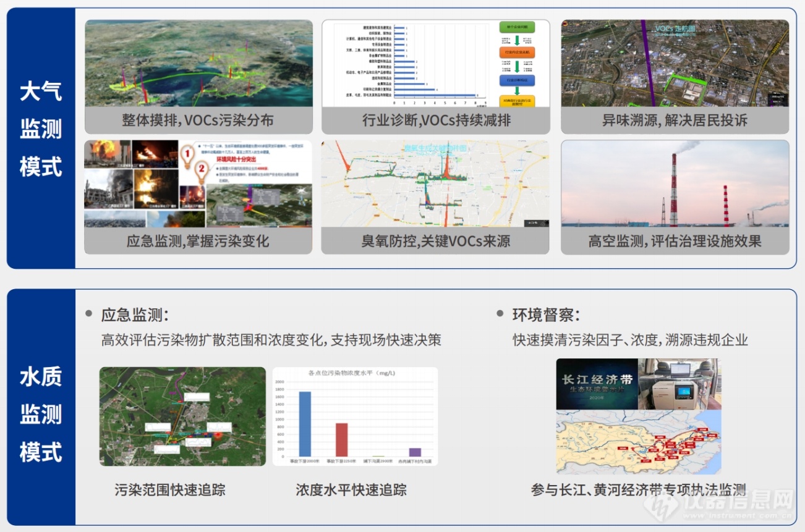Select the line 快速摸清污染因子、浓度, 溯源违规企业
Image resolution: width=805 pixels, height=532 pixels.
(630, 340)
